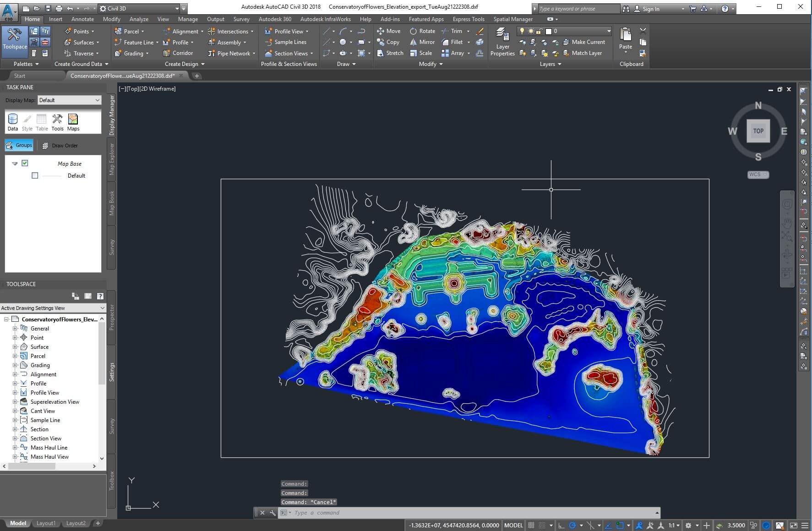
Task: Click the current layer color swatch
Action: 548,31
